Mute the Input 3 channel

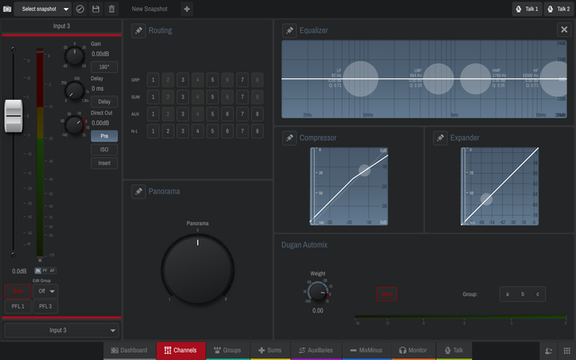[18, 291]
